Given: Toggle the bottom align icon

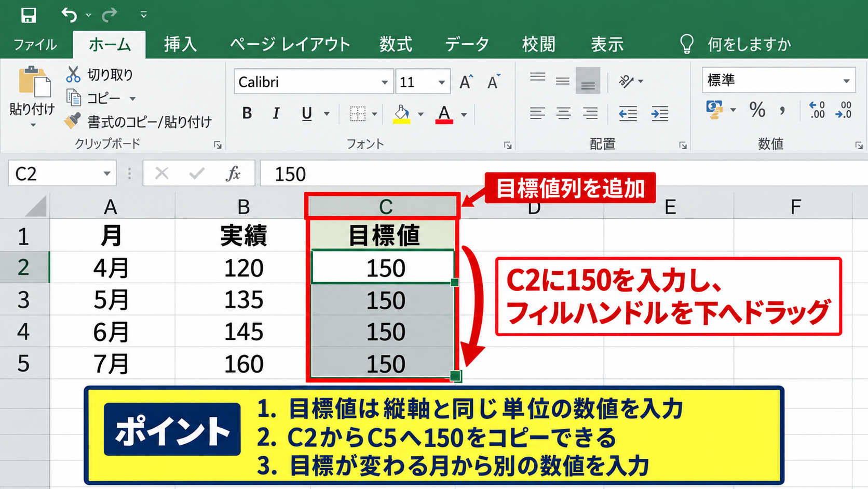Looking at the screenshot, I should (588, 81).
